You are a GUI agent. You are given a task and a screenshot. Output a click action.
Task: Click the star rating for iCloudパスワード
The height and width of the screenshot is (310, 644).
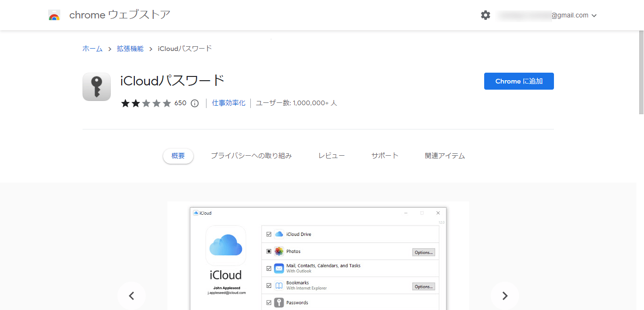click(146, 103)
